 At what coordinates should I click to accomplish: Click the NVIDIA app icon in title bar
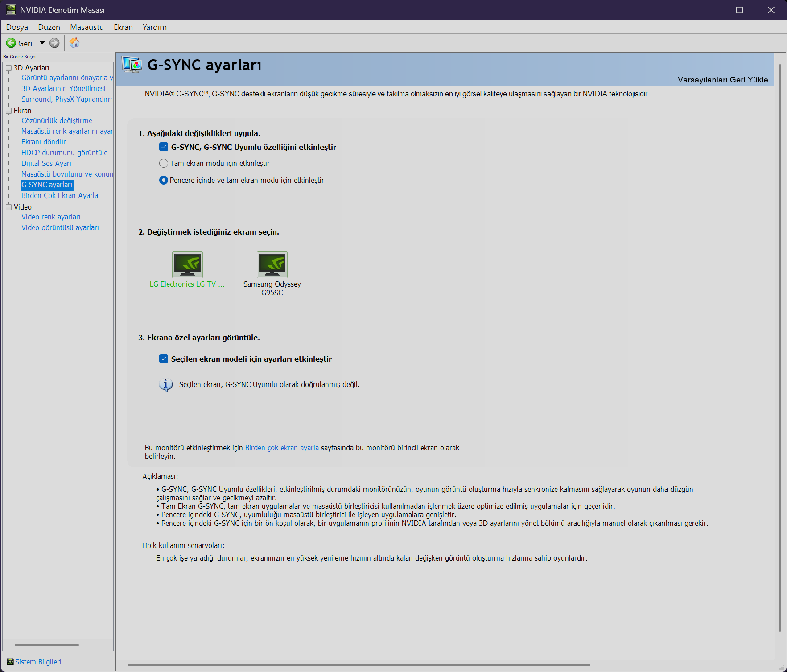coord(11,10)
